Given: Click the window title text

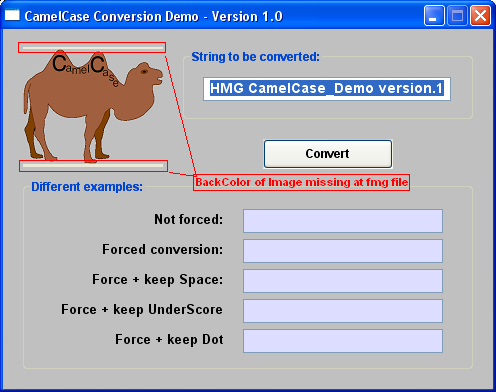Looking at the screenshot, I should point(154,16).
